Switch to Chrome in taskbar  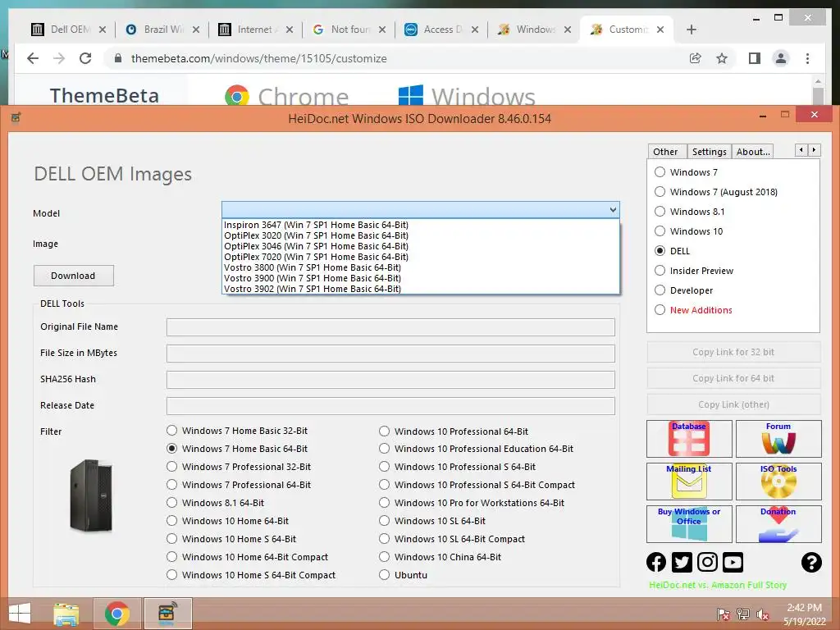[116, 614]
